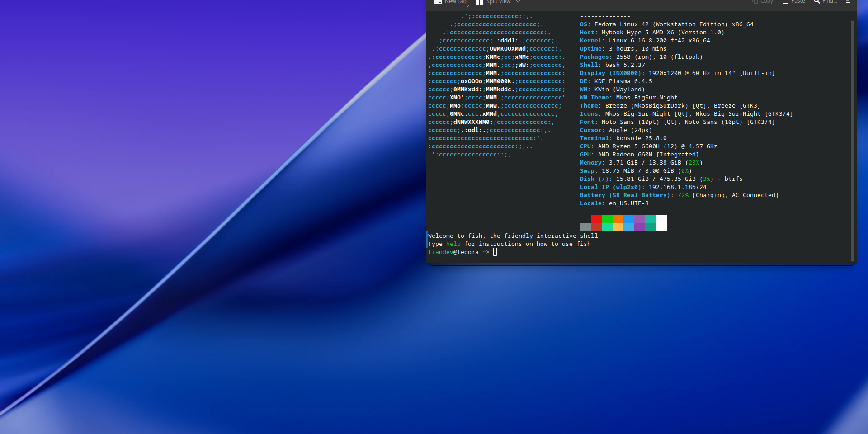
Task: Open the hamburger menu in Konsole
Action: pyautogui.click(x=848, y=2)
